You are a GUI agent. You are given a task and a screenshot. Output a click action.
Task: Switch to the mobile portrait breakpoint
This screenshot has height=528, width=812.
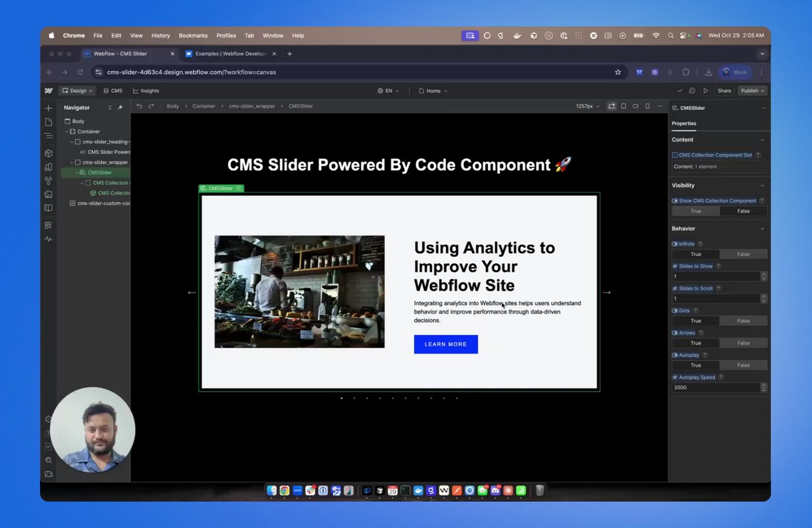point(647,106)
